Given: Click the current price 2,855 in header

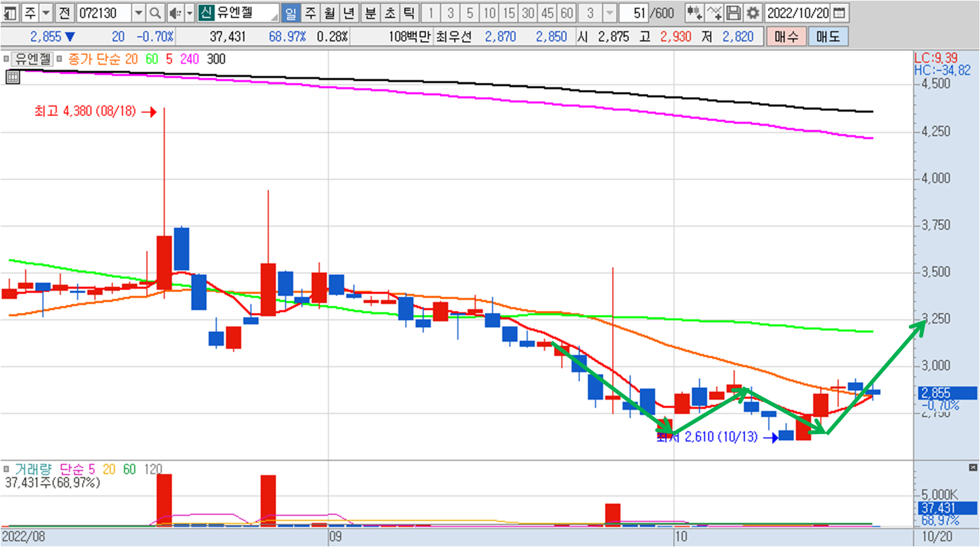Looking at the screenshot, I should point(46,37).
